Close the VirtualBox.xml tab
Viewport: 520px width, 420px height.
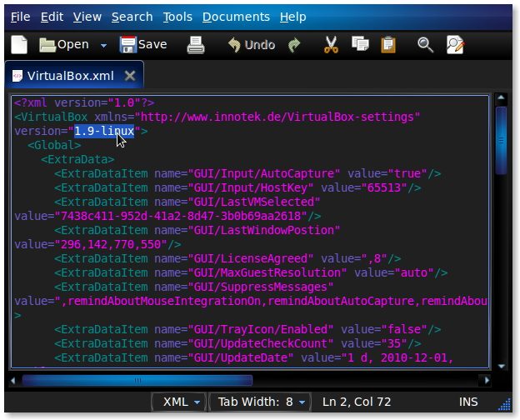[x=130, y=76]
